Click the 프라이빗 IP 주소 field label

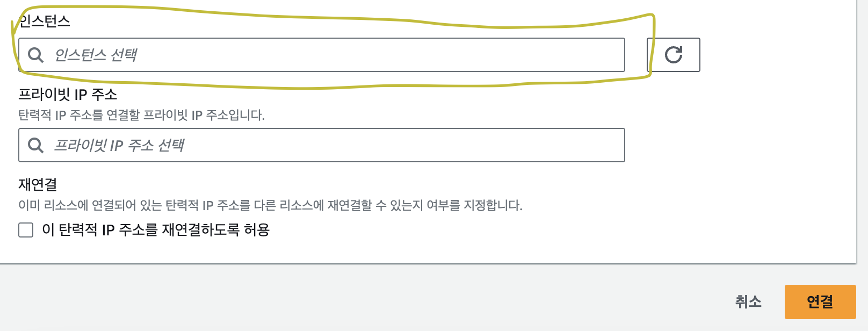68,95
